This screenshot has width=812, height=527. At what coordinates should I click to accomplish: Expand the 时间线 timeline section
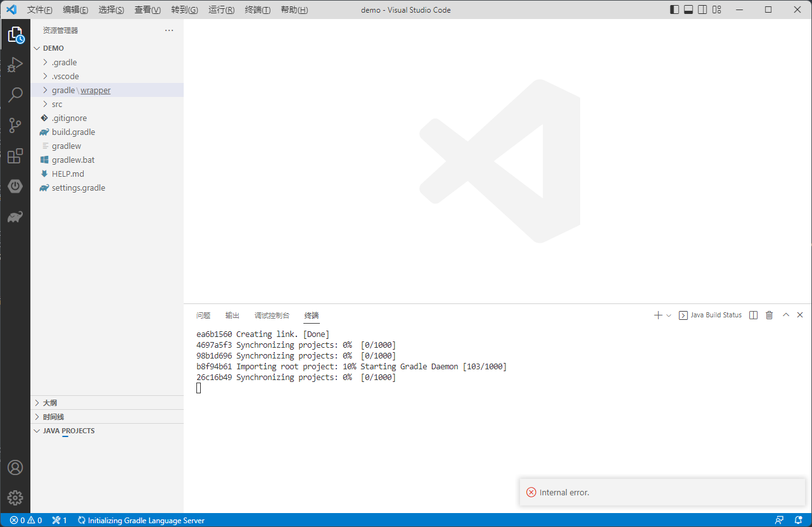point(107,417)
